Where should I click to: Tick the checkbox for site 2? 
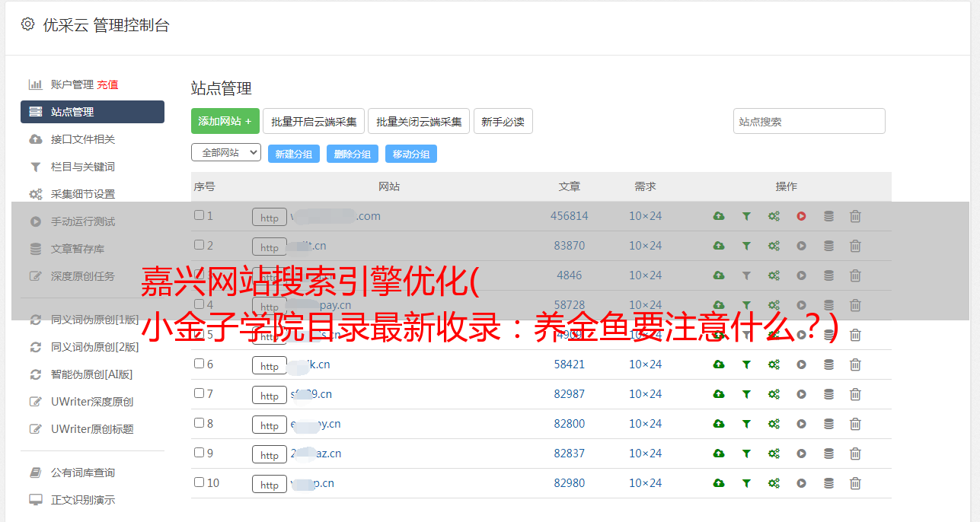click(x=199, y=245)
